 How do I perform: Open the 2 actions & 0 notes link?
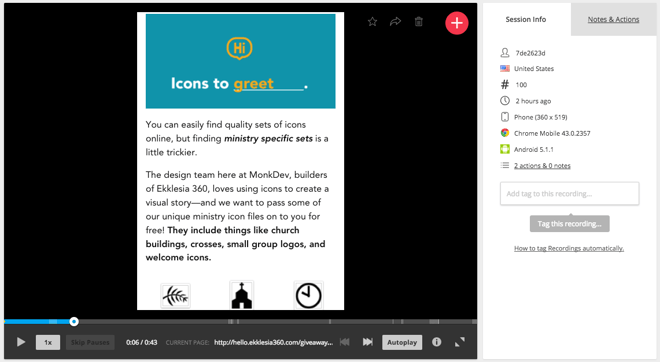[542, 165]
